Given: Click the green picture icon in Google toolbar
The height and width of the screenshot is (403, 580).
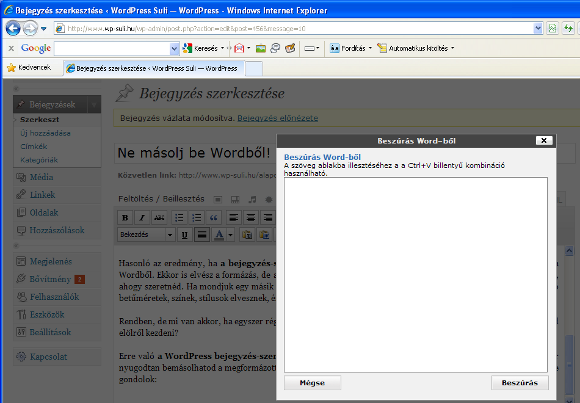Looking at the screenshot, I should [261, 48].
